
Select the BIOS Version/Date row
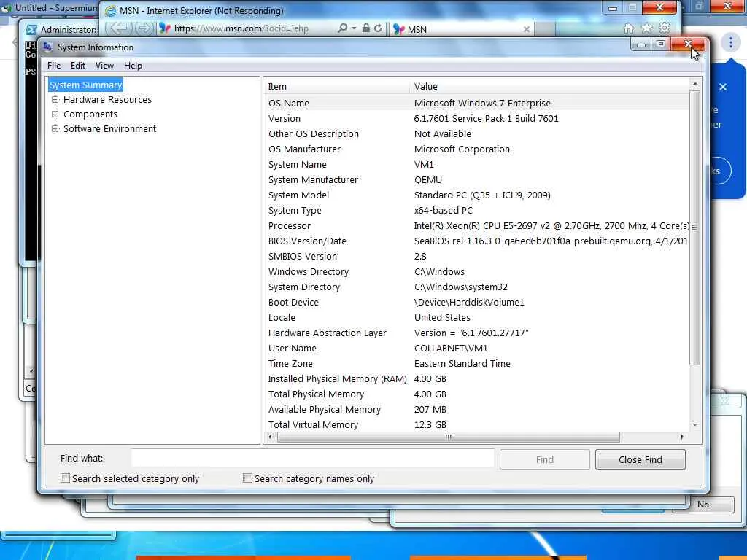[477, 241]
